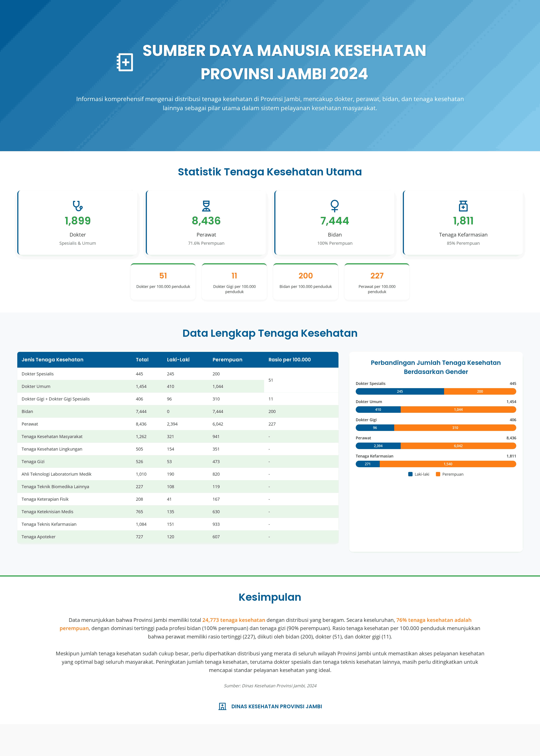This screenshot has width=540, height=756.
Task: Click the medicine bottle icon above 1,811
Action: [463, 206]
